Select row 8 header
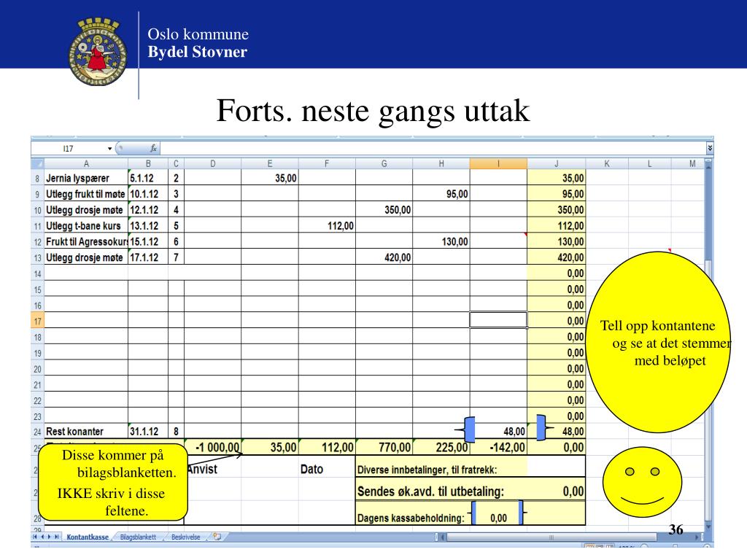The width and height of the screenshot is (747, 560). point(37,179)
